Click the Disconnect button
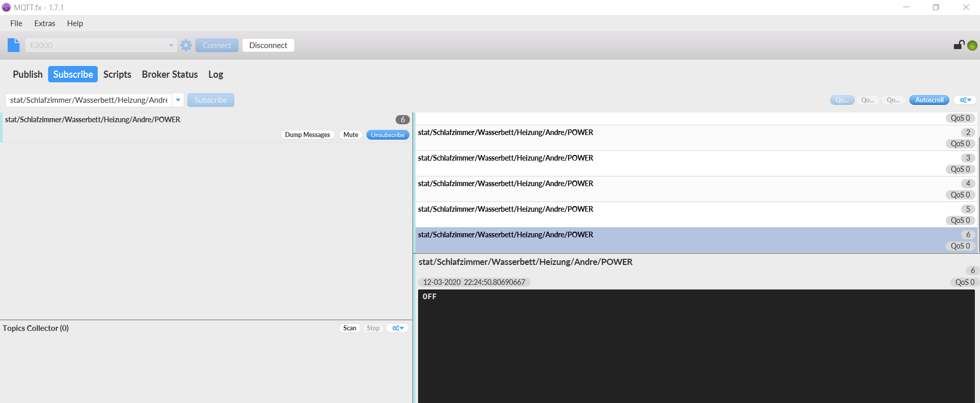Viewport: 980px width, 403px height. tap(268, 45)
